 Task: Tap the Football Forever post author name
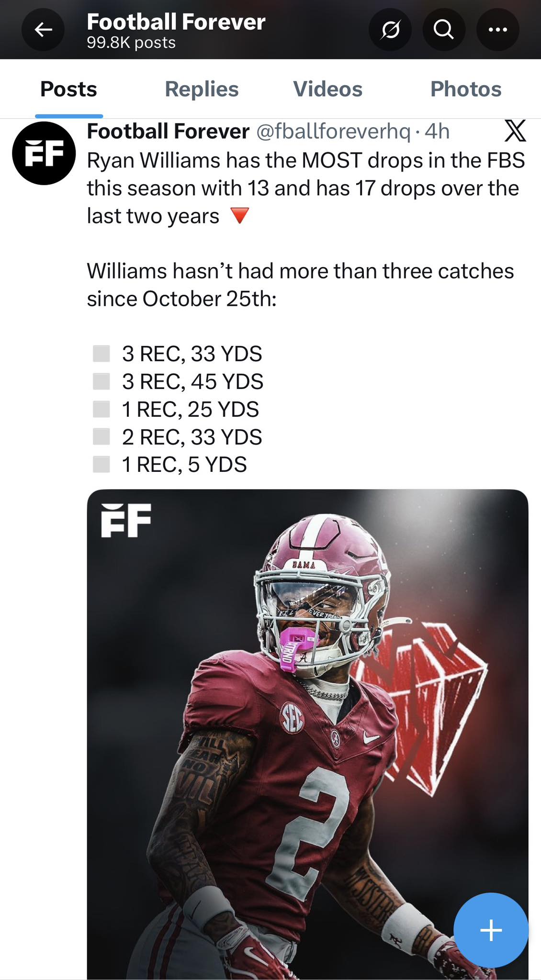(x=168, y=131)
